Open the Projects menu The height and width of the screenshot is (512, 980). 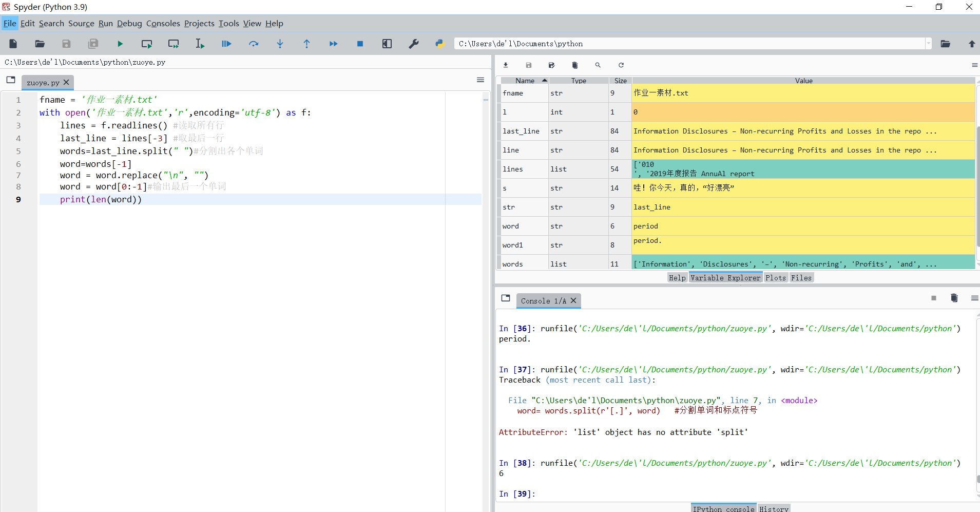coord(199,23)
